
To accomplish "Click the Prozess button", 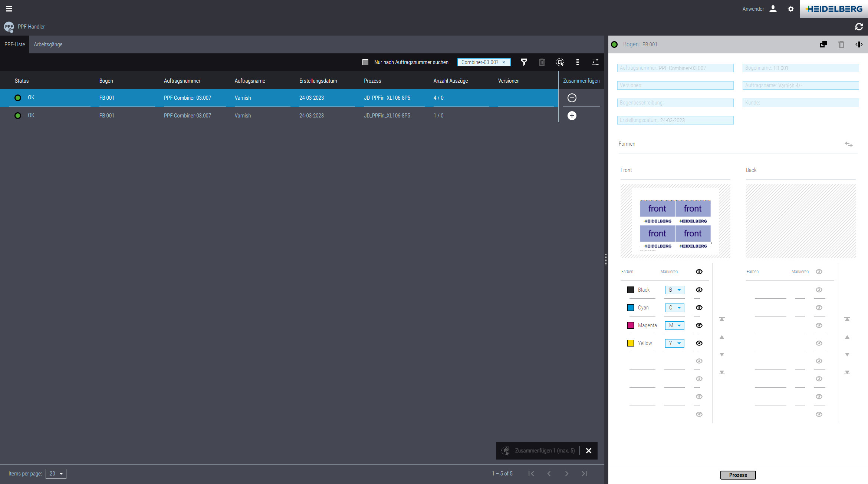I will (737, 475).
